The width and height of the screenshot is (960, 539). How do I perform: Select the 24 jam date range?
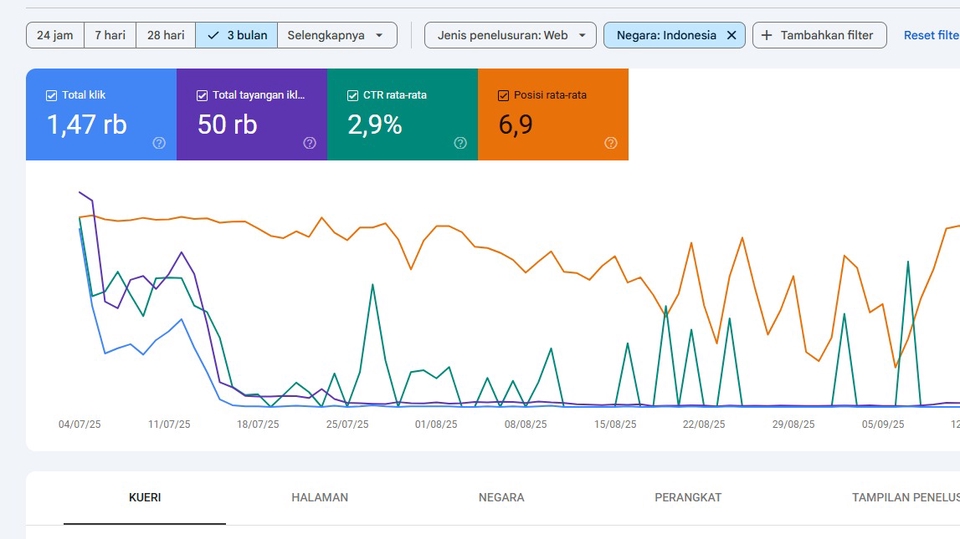55,35
